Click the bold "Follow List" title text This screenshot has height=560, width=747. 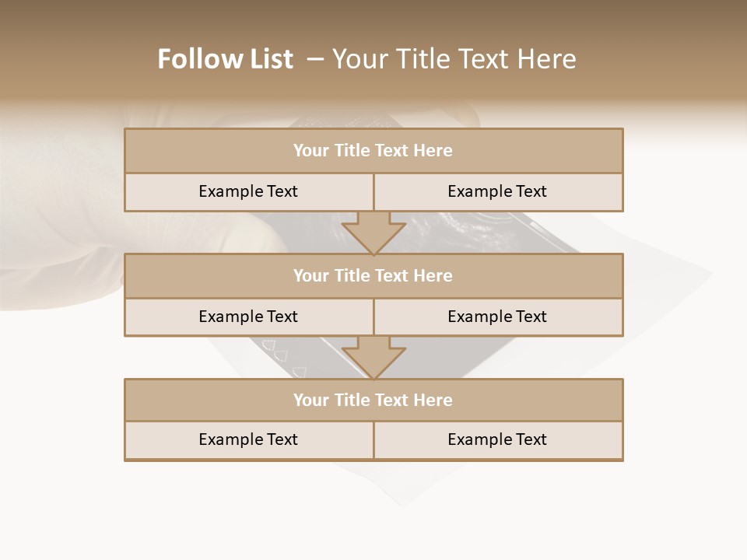click(x=225, y=59)
